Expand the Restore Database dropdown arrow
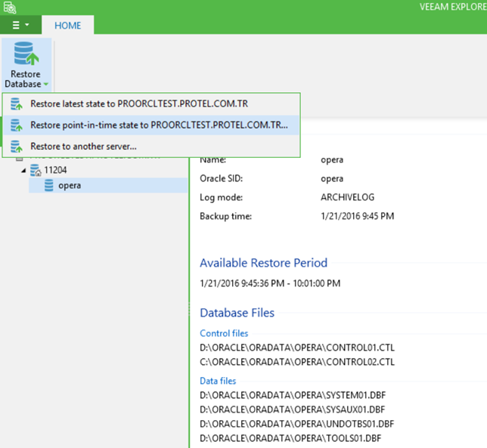The height and width of the screenshot is (448, 487). [x=45, y=85]
